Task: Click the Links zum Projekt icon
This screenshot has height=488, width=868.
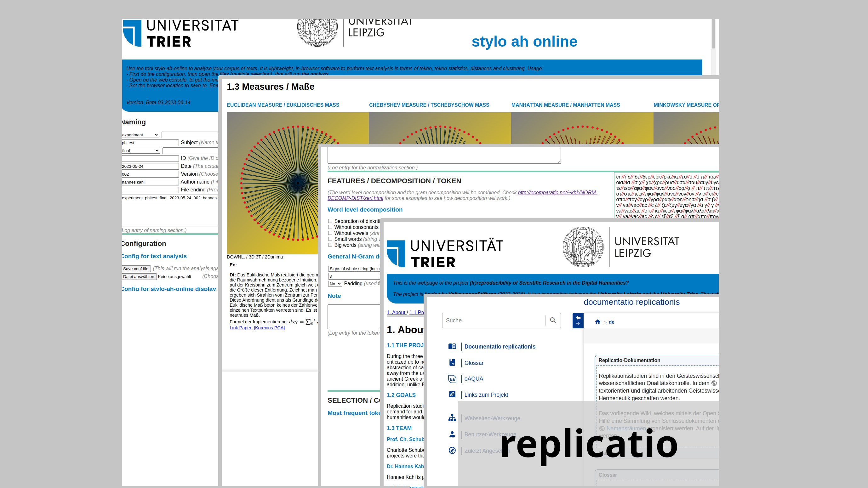Action: pos(452,394)
